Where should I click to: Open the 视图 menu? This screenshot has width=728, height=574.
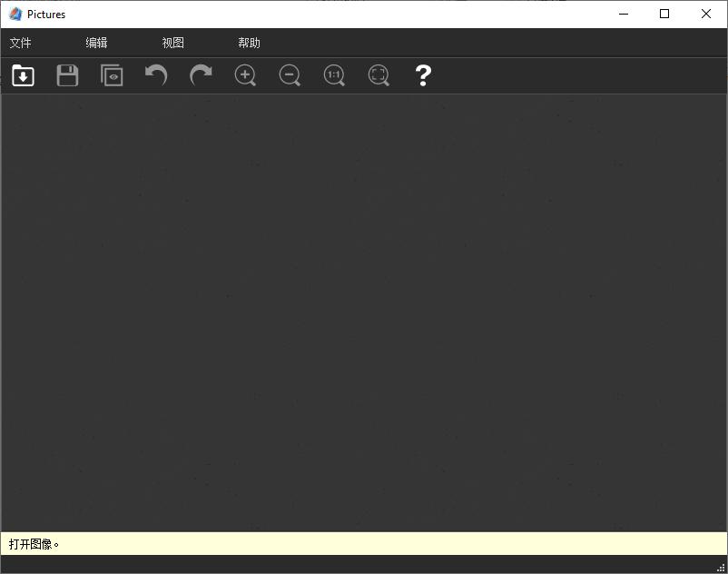(172, 43)
